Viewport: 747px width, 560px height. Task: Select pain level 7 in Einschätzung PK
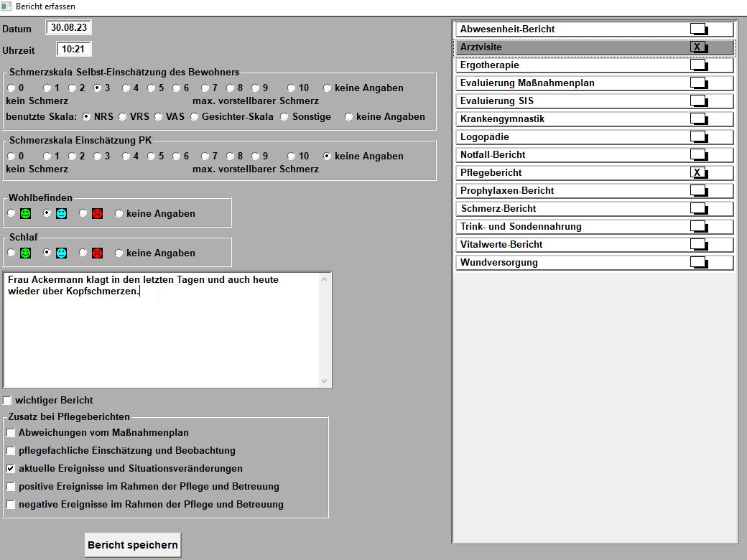pyautogui.click(x=205, y=157)
